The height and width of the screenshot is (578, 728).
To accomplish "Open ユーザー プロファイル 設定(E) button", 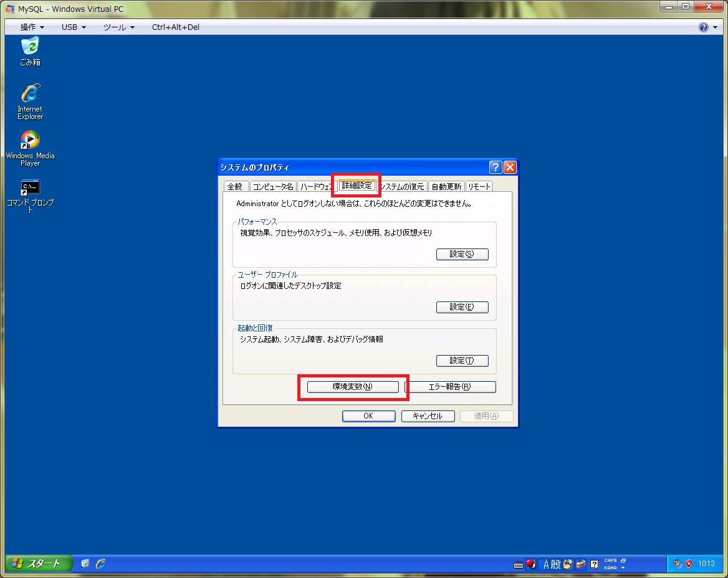I will click(462, 307).
